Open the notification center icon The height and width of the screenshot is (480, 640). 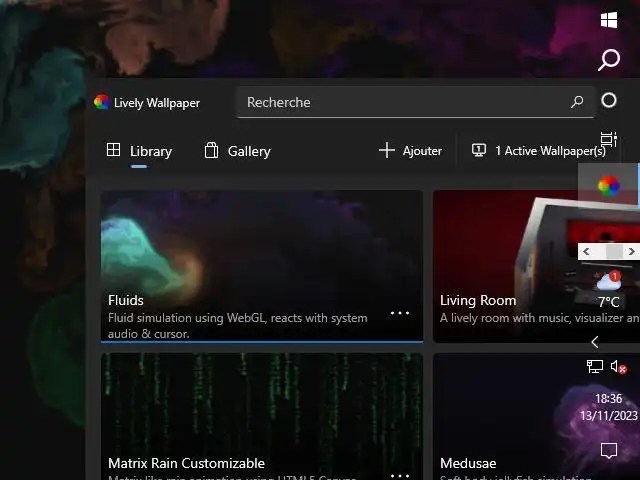tap(609, 451)
